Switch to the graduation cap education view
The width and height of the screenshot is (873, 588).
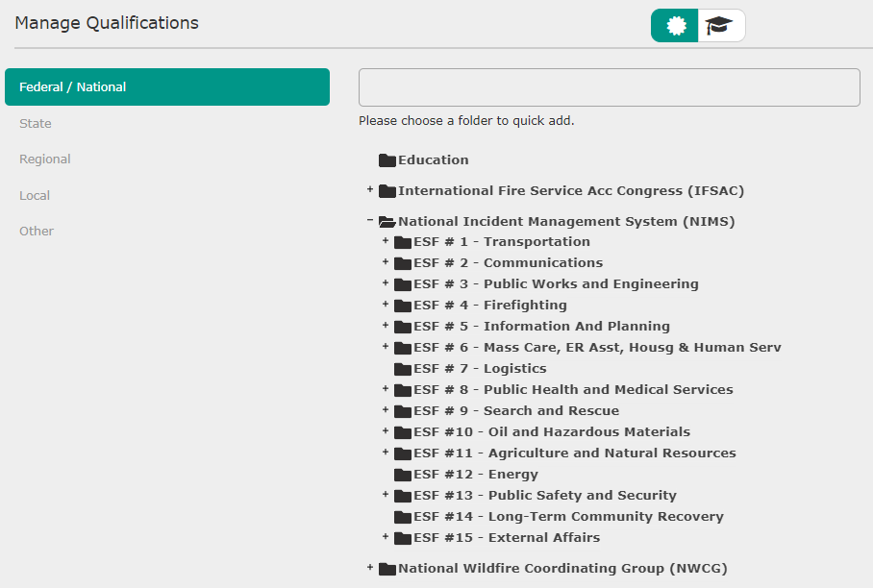point(721,26)
